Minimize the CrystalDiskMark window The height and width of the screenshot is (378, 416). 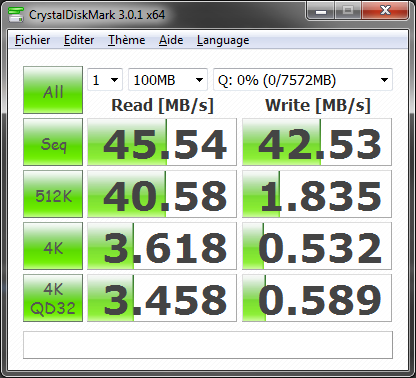coord(321,11)
